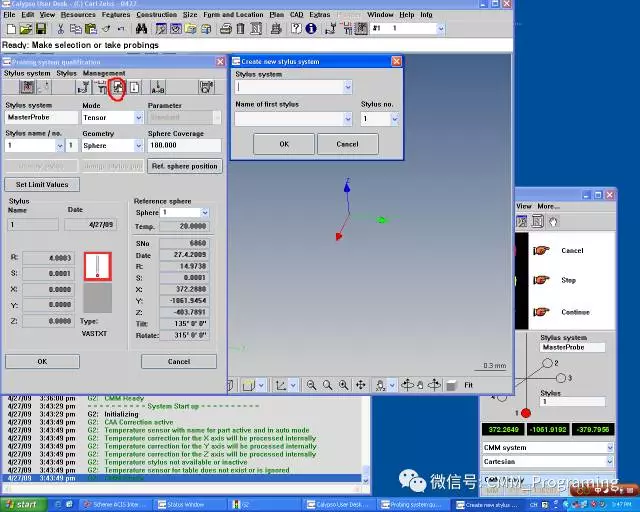Click the blue Info circle icon

pos(311,29)
